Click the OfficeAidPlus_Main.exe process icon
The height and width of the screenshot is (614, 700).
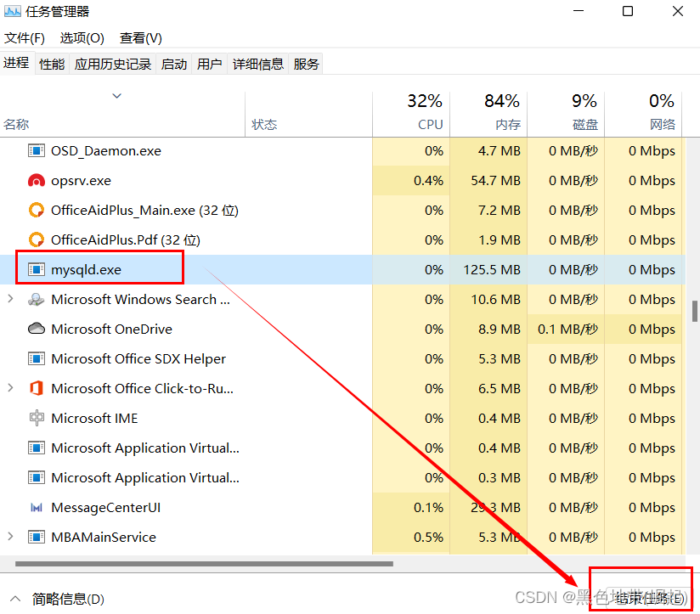(x=37, y=210)
